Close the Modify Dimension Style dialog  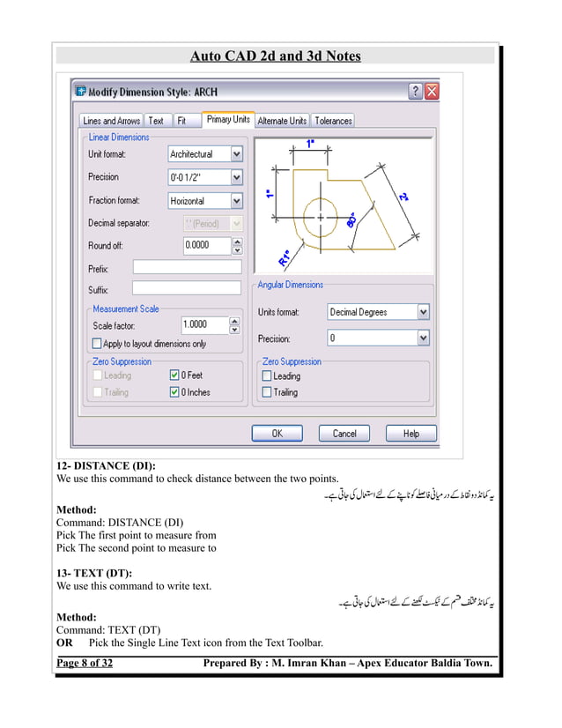(432, 92)
